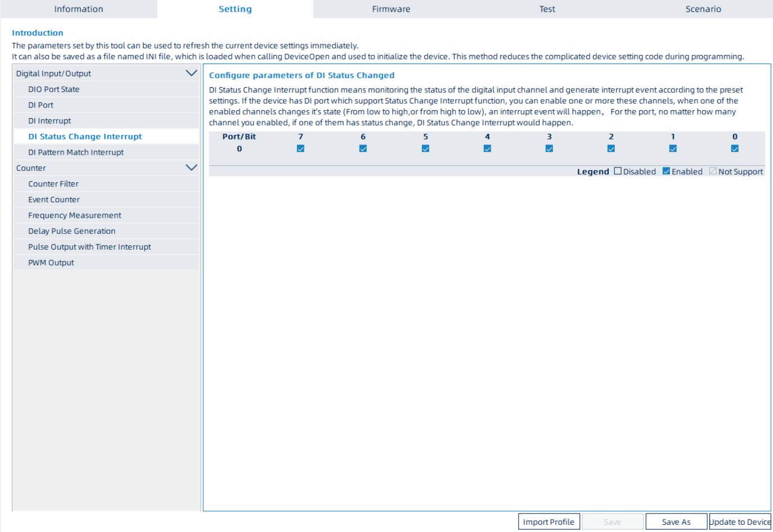Open the Firmware tab
Viewport: 773px width, 532px height.
pyautogui.click(x=391, y=9)
